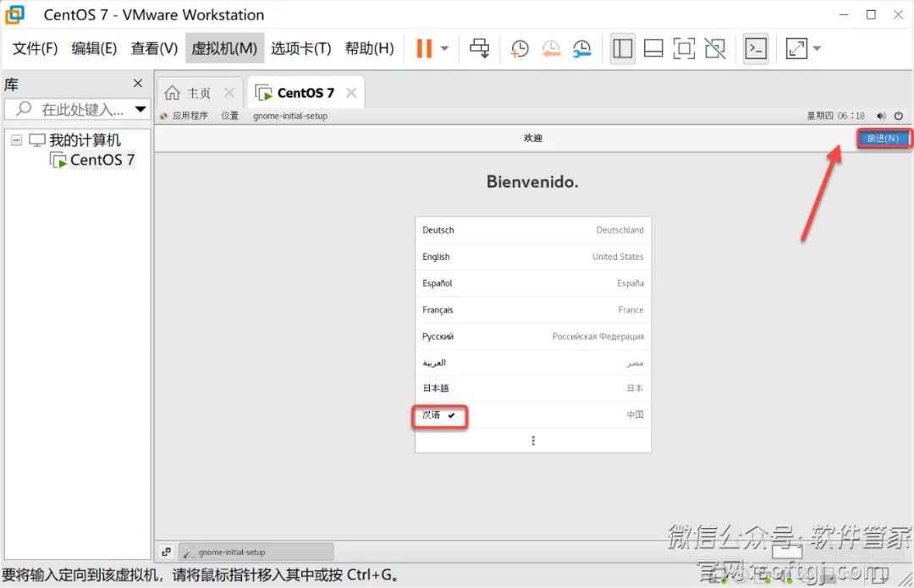Take a snapshot of this virtual machine
Screen dimensions: 914x588
point(520,48)
